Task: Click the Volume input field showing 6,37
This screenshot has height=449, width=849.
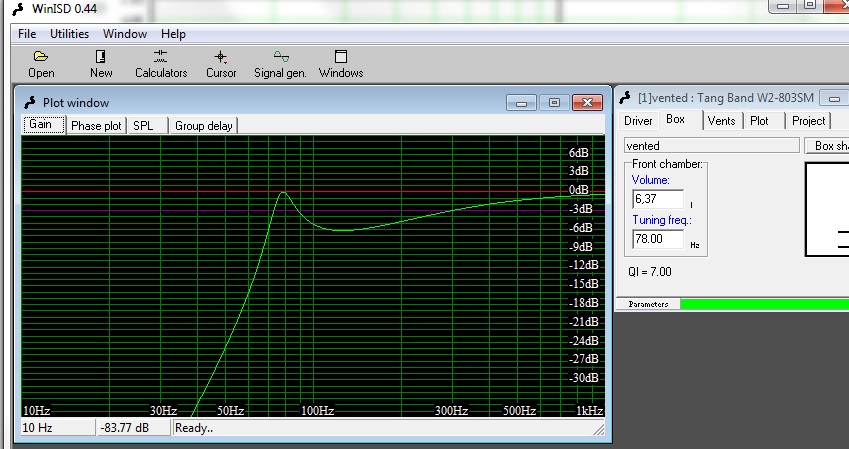Action: click(x=658, y=199)
